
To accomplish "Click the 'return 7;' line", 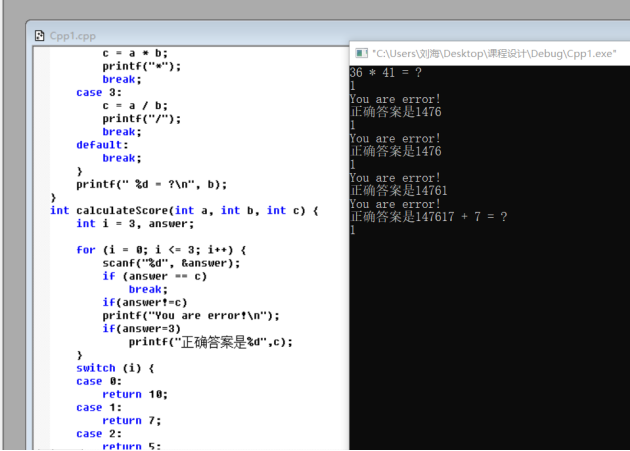I will coord(132,421).
